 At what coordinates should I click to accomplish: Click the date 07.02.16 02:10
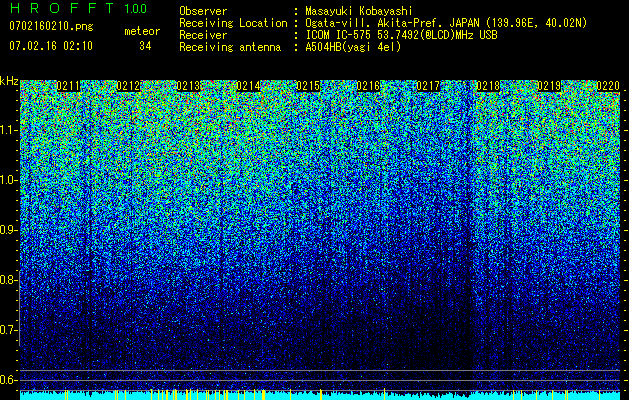[x=51, y=46]
